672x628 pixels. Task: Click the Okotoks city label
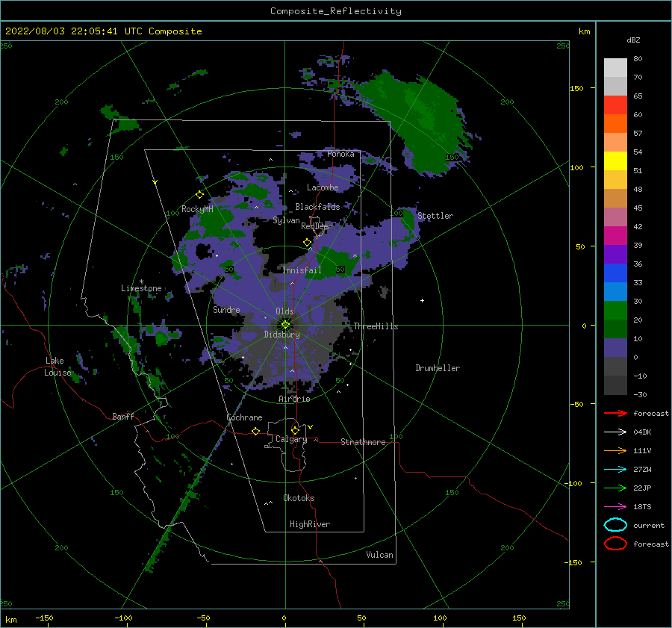click(x=299, y=498)
